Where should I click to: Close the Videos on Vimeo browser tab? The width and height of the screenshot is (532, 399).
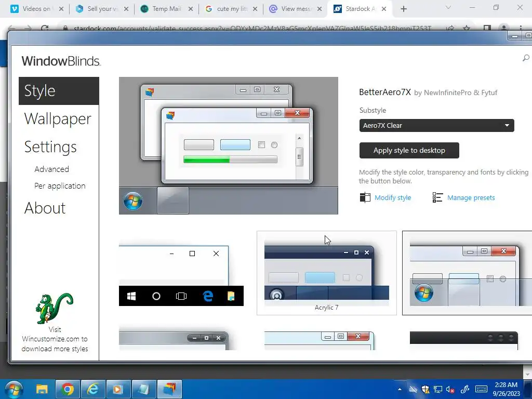pyautogui.click(x=61, y=9)
